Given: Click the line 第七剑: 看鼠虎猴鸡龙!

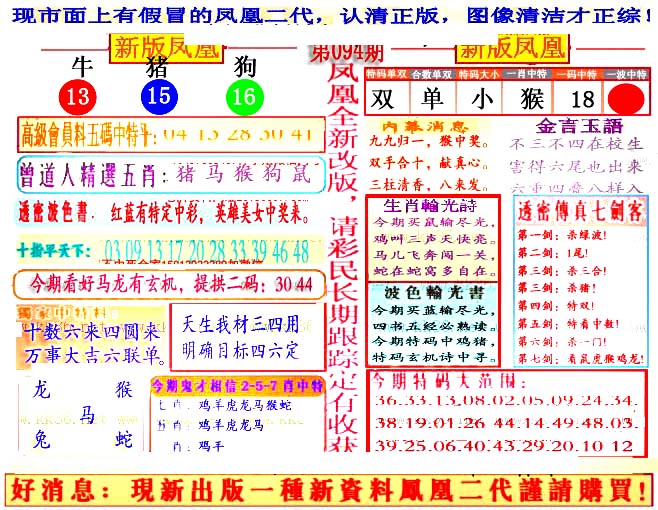Looking at the screenshot, I should (581, 359).
